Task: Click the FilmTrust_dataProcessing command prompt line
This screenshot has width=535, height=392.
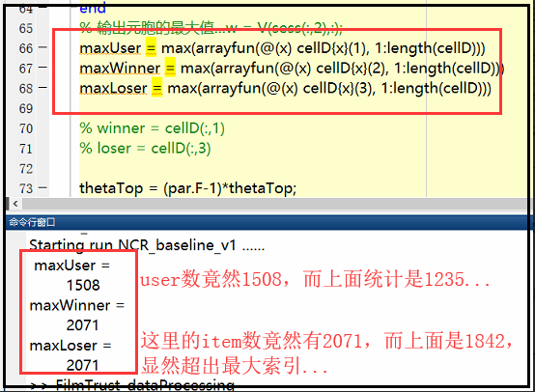Action: 131,385
